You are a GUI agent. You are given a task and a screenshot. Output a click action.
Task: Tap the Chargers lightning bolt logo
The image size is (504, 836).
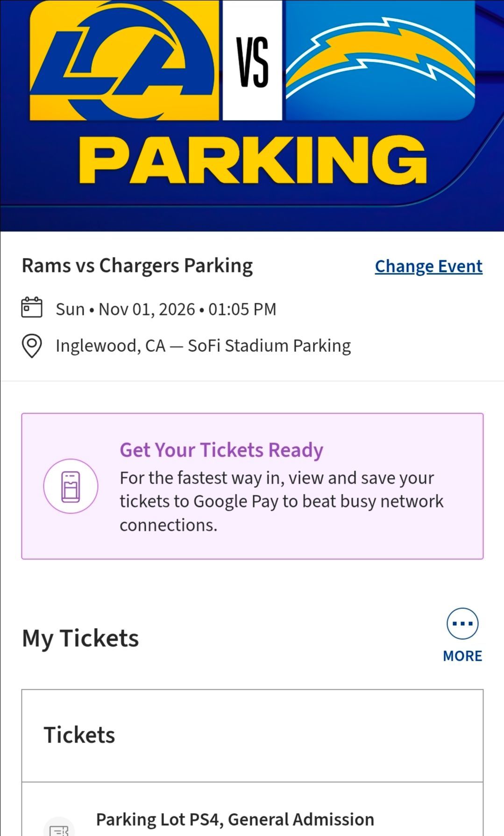[x=380, y=60]
